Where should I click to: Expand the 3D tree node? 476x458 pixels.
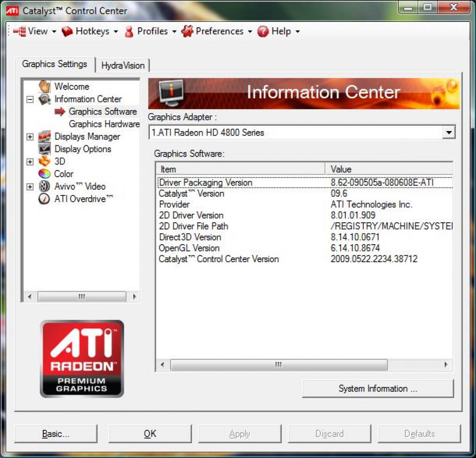[30, 162]
